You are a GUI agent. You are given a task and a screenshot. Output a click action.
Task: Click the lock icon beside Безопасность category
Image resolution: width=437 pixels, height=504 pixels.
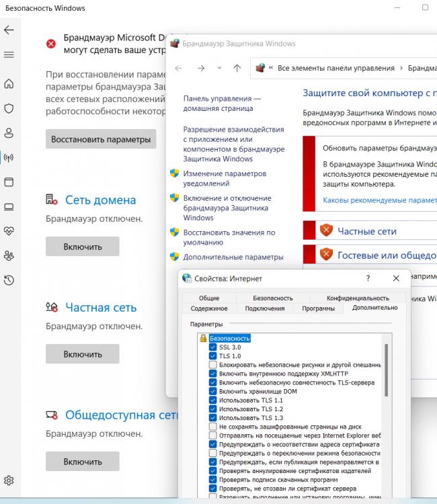(x=203, y=338)
